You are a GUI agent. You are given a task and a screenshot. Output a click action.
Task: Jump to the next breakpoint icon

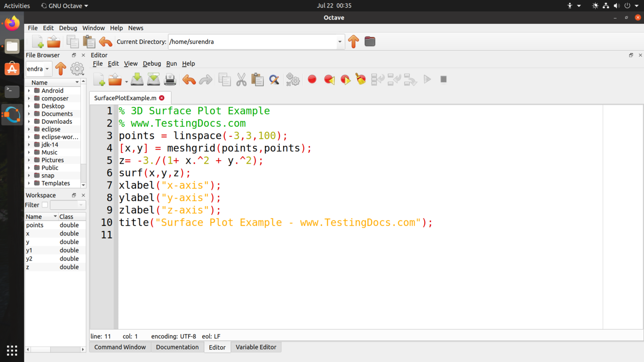345,79
